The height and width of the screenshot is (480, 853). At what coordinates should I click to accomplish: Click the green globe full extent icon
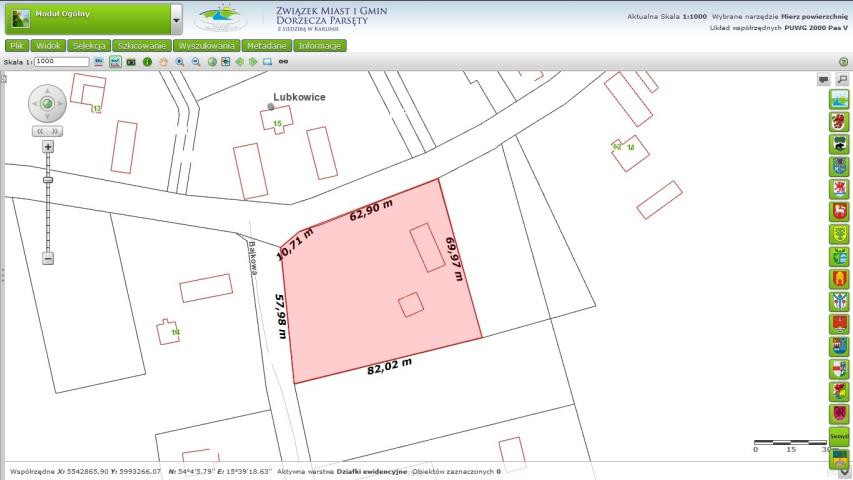tap(212, 62)
